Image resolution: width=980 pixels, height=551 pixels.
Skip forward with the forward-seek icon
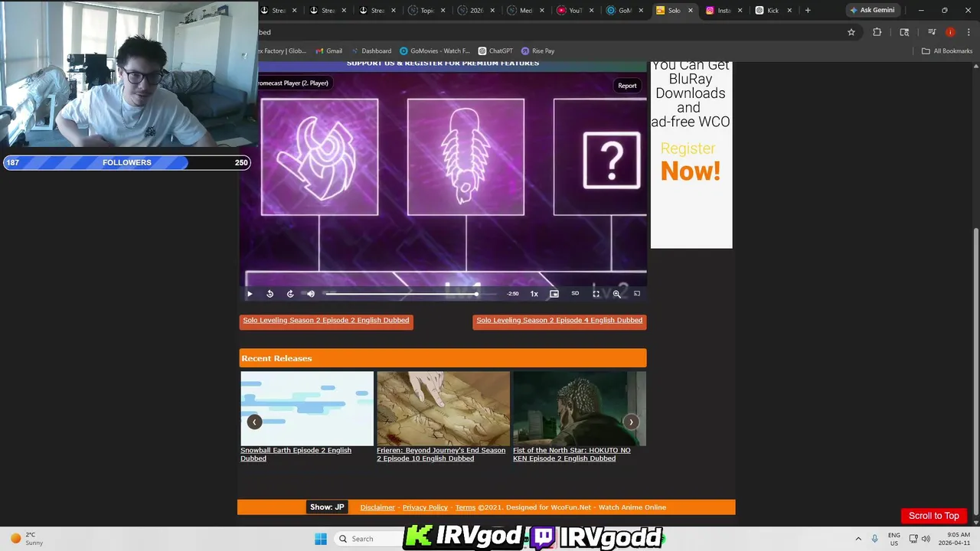pyautogui.click(x=290, y=294)
